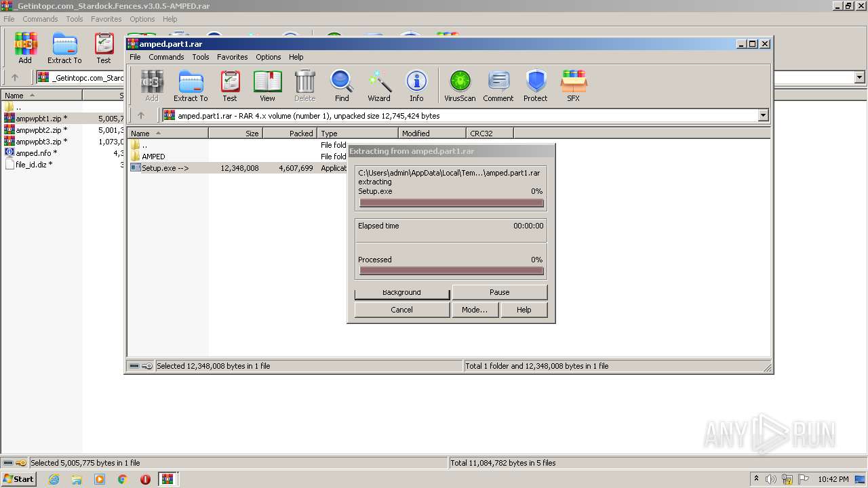
Task: Open File menu in amped.part1.rar window
Action: pos(135,57)
